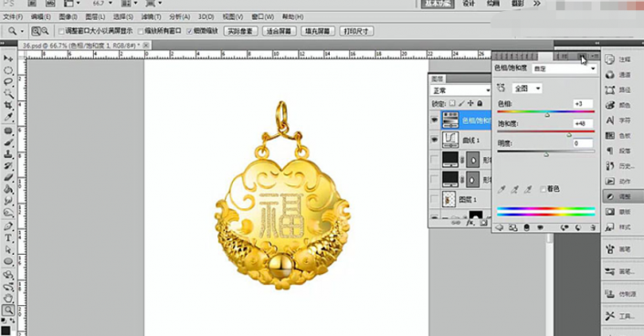Select the Elliptical Marquee tool
644x336 pixels.
point(8,70)
